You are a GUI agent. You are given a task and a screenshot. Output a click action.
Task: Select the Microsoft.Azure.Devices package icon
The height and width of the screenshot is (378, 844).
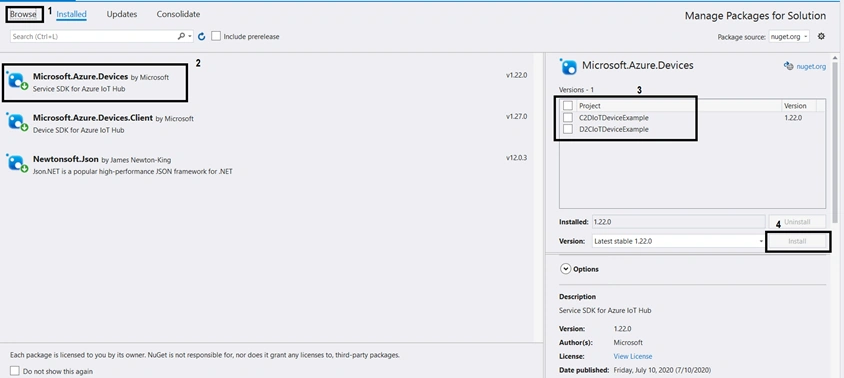[17, 80]
